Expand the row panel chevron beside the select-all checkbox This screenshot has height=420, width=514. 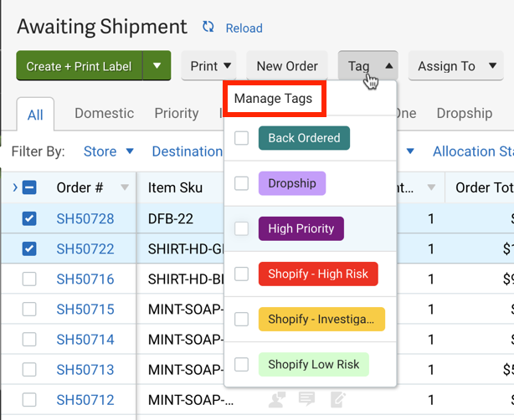click(x=15, y=187)
